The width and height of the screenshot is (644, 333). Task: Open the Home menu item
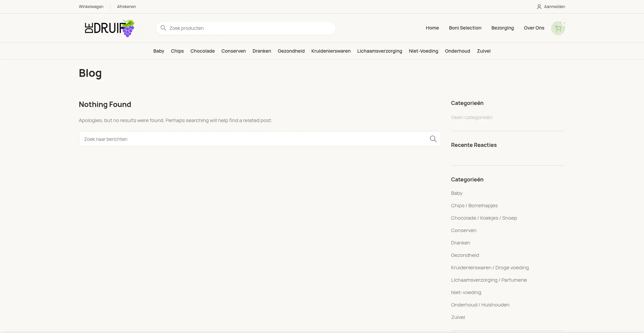click(x=432, y=28)
